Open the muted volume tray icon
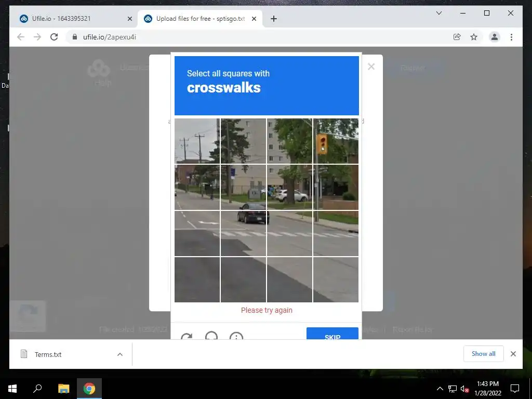 click(x=464, y=389)
